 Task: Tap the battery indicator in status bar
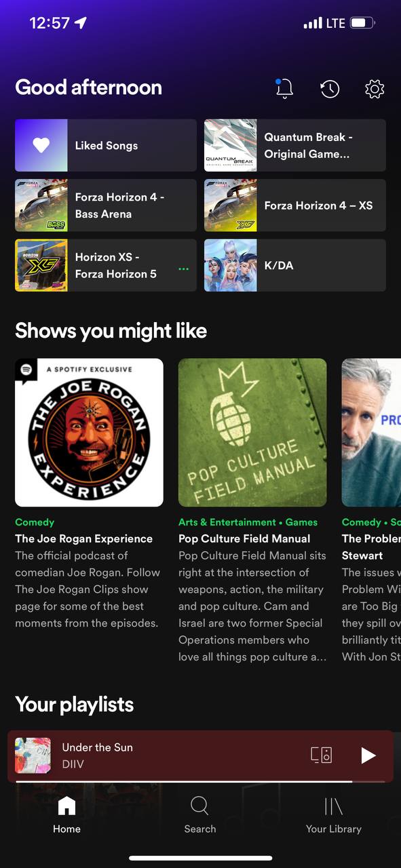pyautogui.click(x=363, y=23)
